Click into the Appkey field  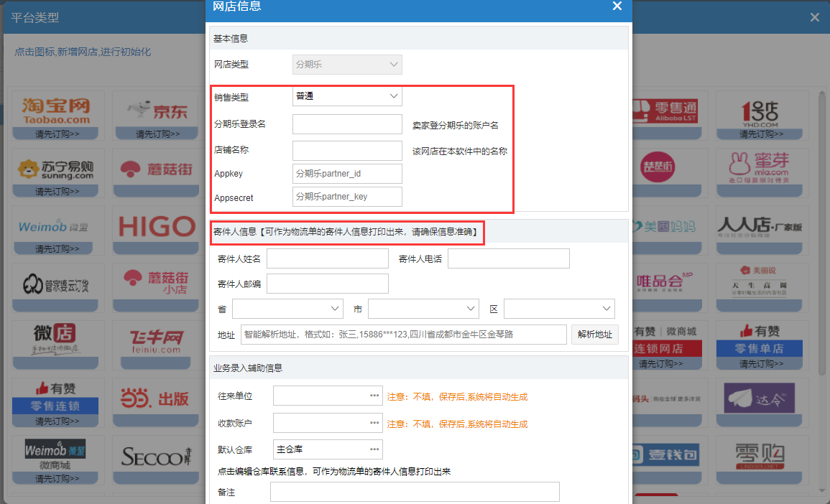[x=347, y=174]
